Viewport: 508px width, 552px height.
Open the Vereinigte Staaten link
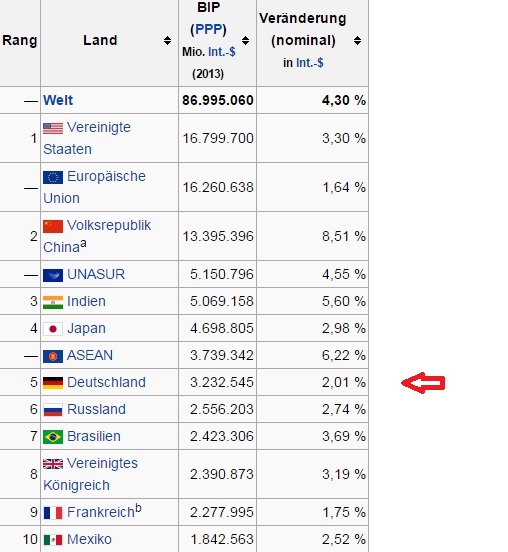pos(87,138)
